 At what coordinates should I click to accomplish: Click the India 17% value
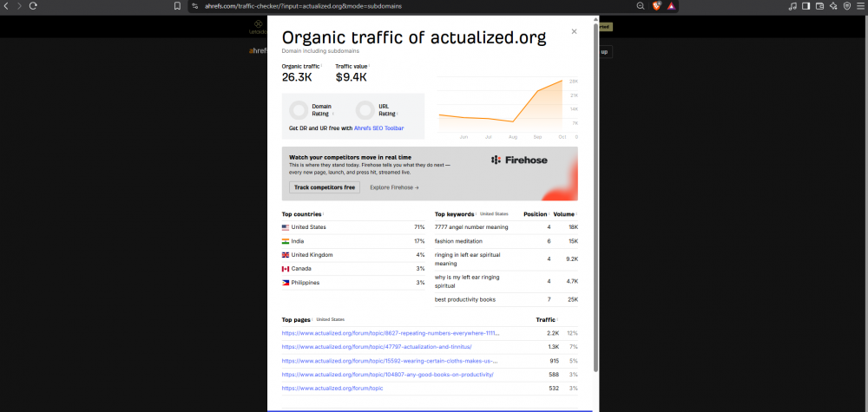419,241
